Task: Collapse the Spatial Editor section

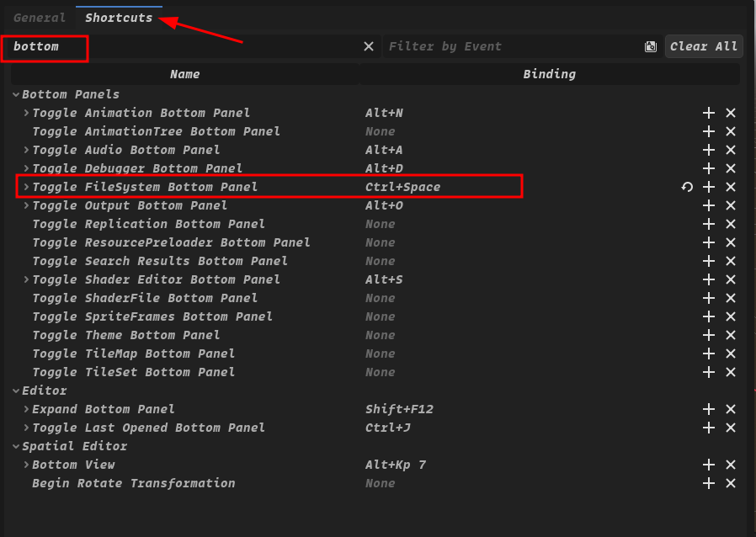Action: click(16, 446)
